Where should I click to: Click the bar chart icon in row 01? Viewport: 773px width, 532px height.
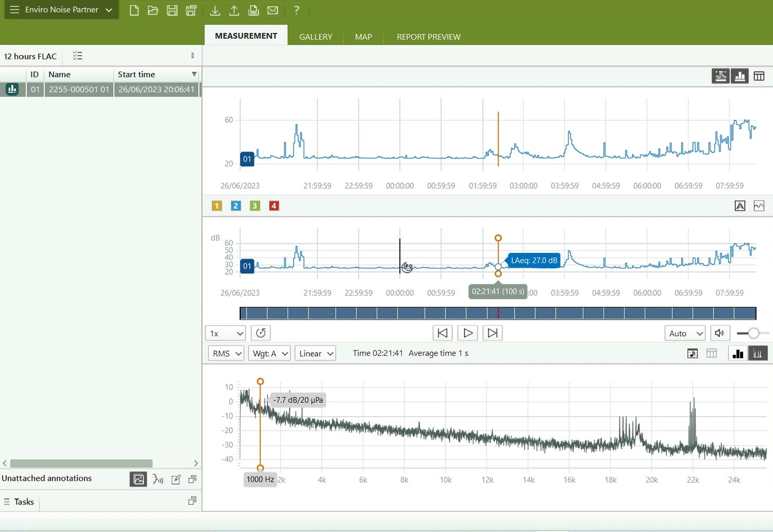[x=12, y=89]
